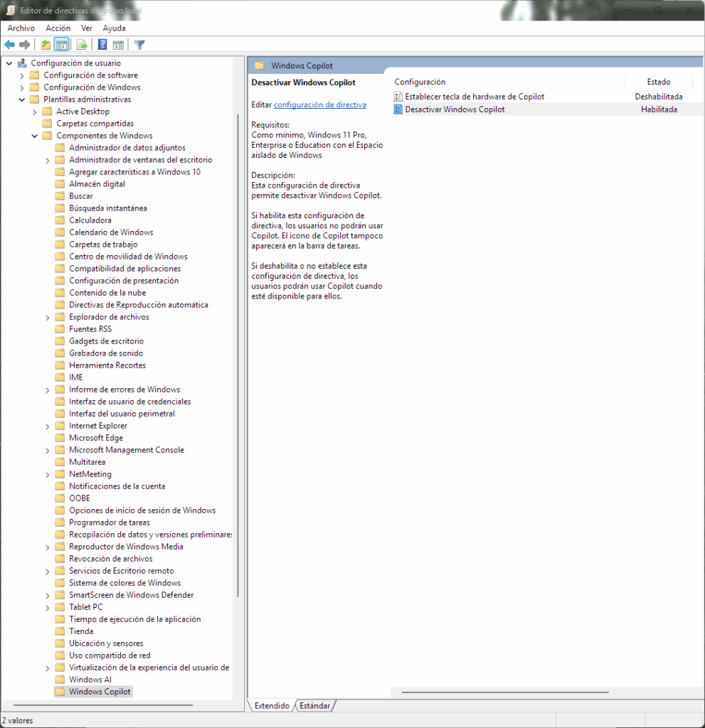Click the Microsoft Edge folder icon
The height and width of the screenshot is (728, 705).
pos(60,438)
